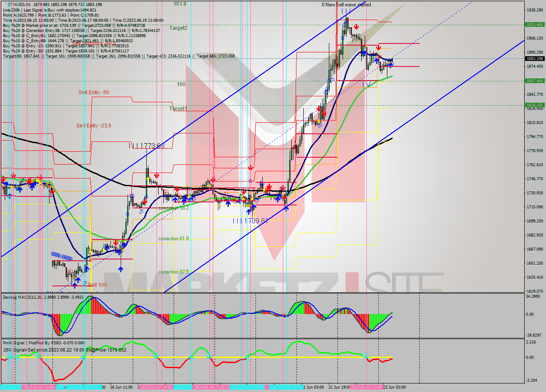Screen dimensions: 546x392
Task: Click the Target2 level label
Action: tap(178, 28)
